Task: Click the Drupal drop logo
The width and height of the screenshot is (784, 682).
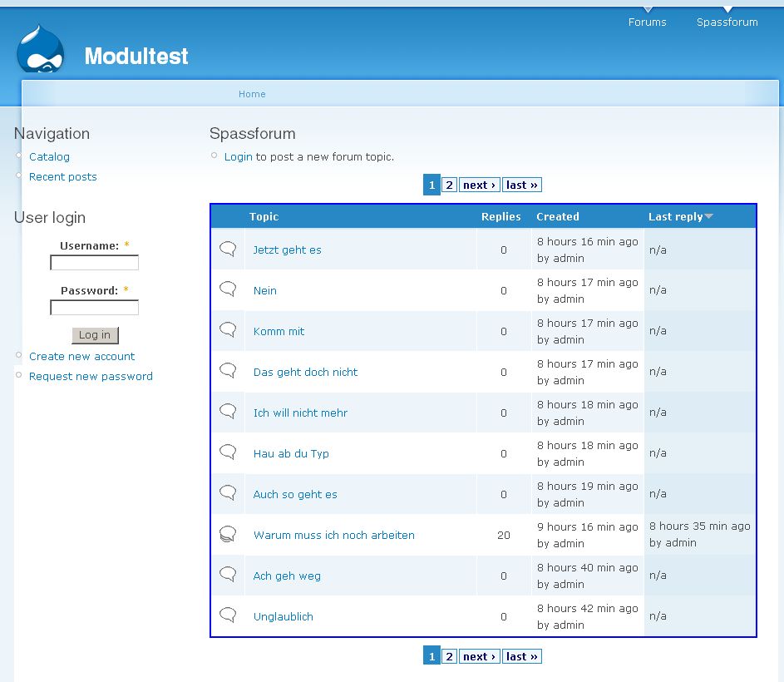Action: click(x=40, y=50)
